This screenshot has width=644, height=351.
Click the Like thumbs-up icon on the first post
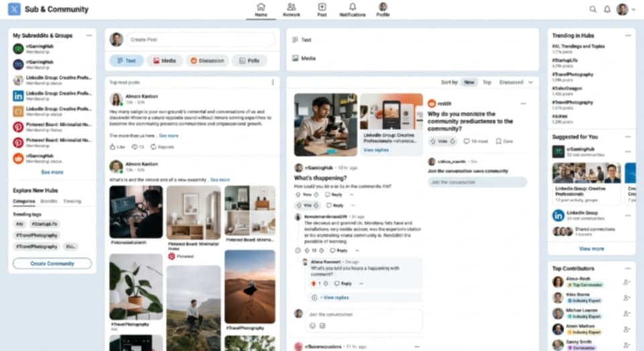point(113,147)
